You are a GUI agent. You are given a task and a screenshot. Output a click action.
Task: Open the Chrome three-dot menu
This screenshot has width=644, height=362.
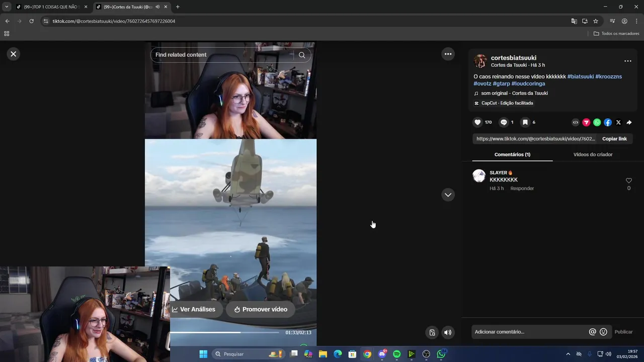636,21
